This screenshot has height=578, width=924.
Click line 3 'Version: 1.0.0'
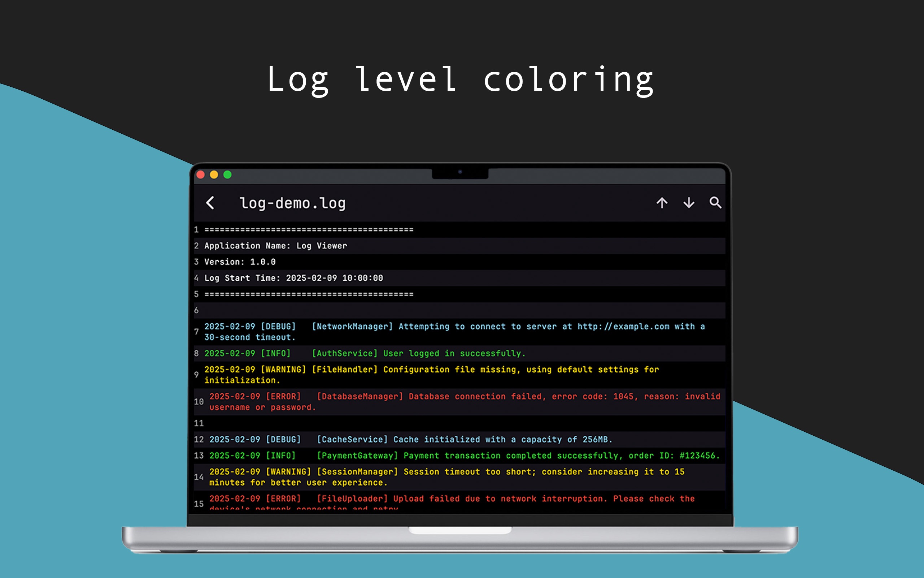tap(460, 262)
